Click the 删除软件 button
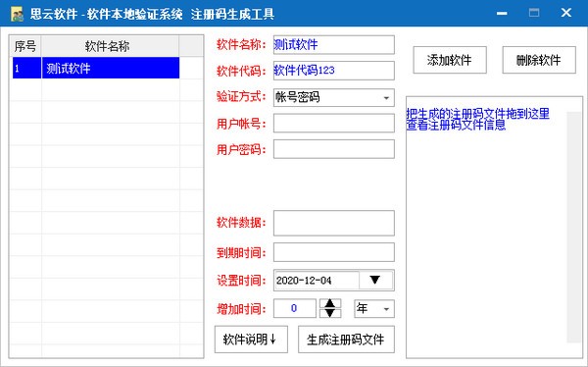This screenshot has height=367, width=588. tap(539, 60)
